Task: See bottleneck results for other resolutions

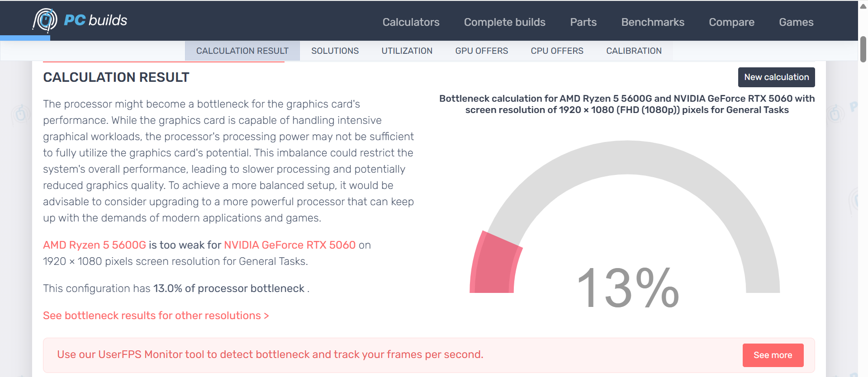Action: click(x=156, y=316)
